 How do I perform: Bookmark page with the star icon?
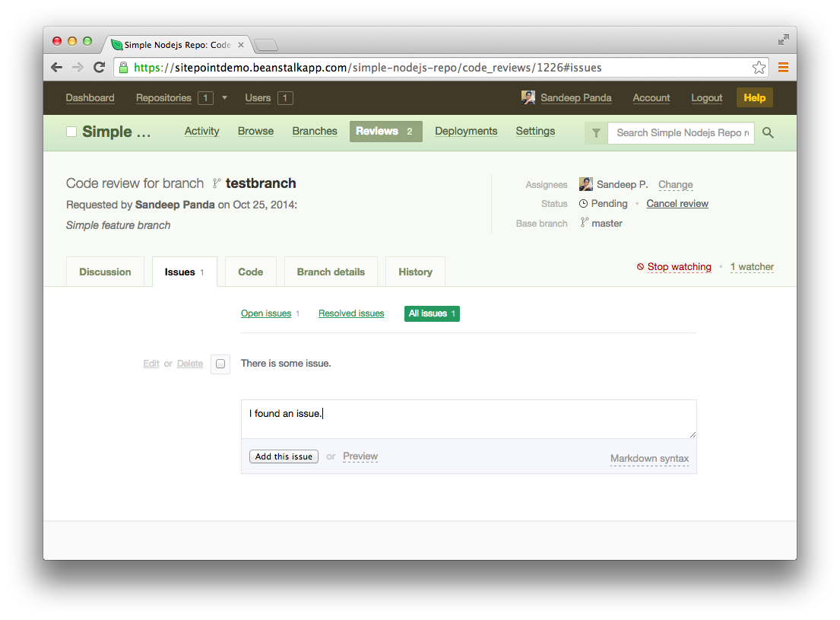point(759,68)
